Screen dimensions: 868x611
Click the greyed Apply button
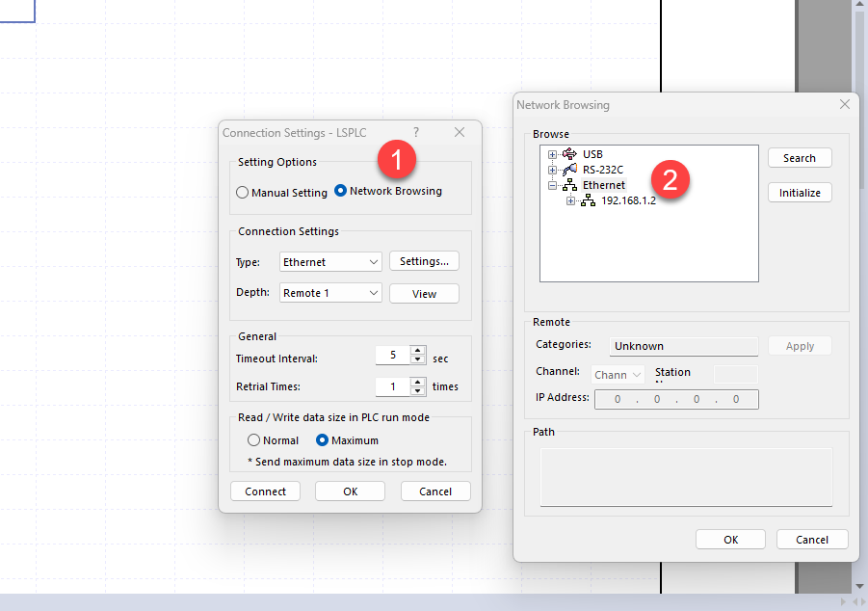coord(800,346)
